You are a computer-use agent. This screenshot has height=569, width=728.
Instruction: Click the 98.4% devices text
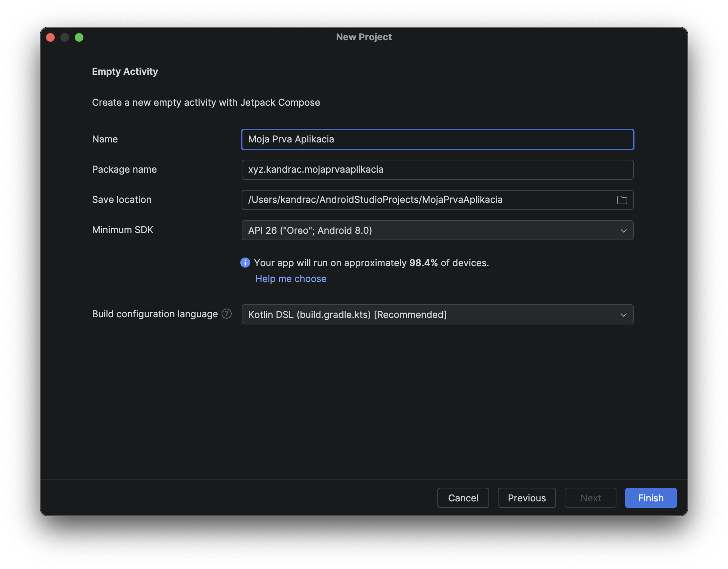371,263
